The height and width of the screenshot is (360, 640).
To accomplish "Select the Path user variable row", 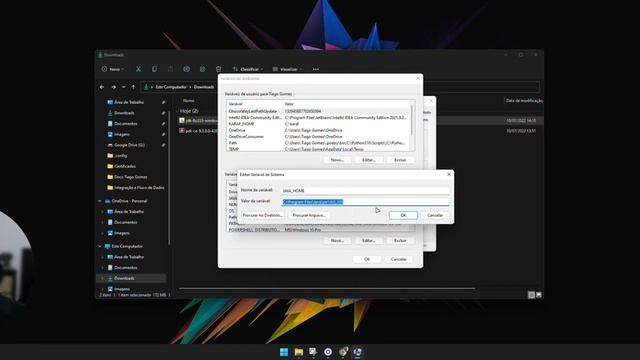I will 318,143.
